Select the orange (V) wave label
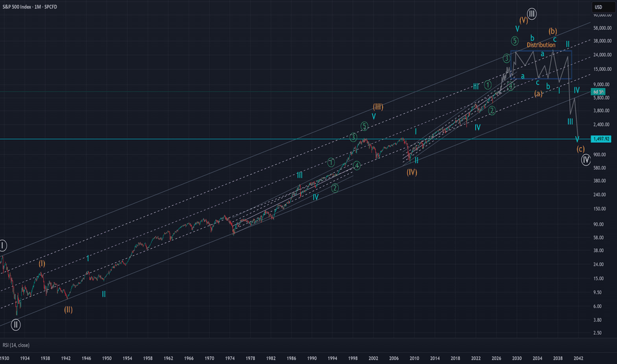 (x=524, y=19)
